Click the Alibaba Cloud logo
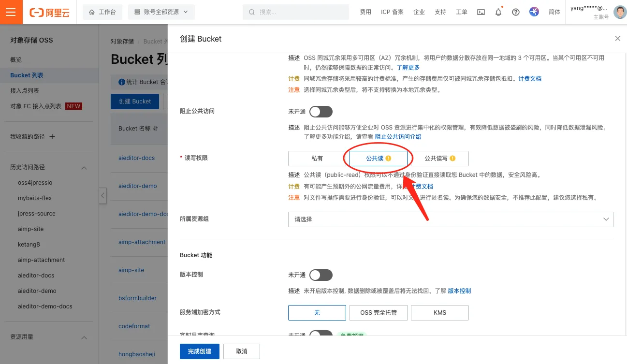Viewport: 627px width, 364px height. (x=49, y=12)
